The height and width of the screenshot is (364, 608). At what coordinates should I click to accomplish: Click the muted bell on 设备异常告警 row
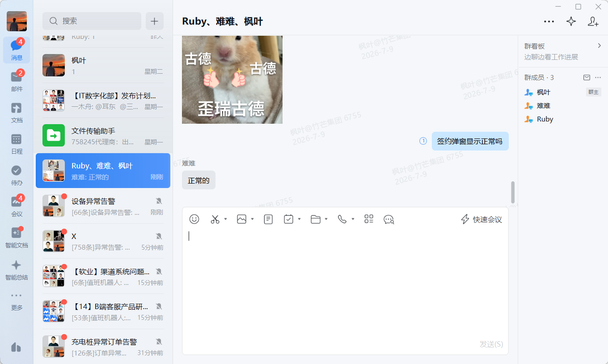click(x=159, y=201)
